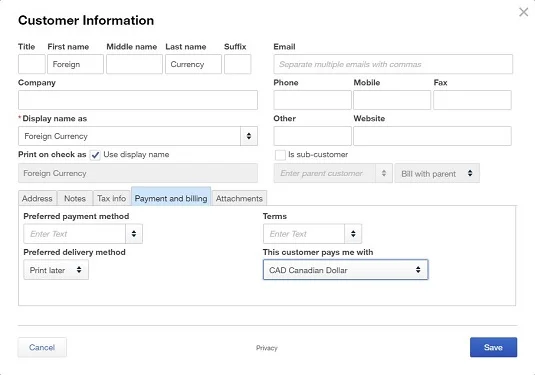Switch to the Address tab

pyautogui.click(x=37, y=198)
